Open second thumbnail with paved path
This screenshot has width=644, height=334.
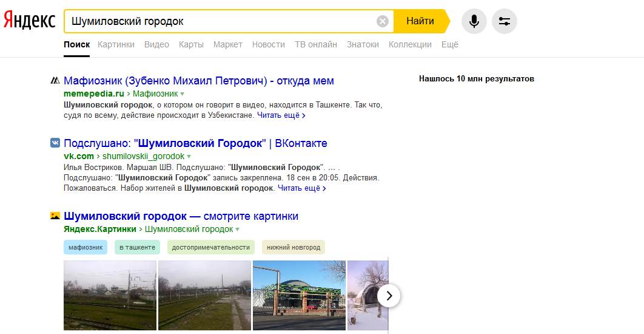[x=204, y=295]
